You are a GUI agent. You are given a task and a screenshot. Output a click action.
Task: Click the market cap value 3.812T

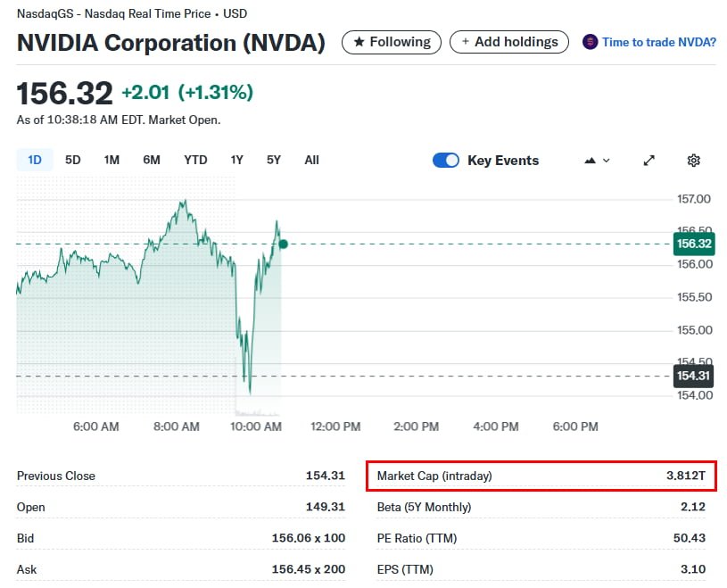point(686,476)
